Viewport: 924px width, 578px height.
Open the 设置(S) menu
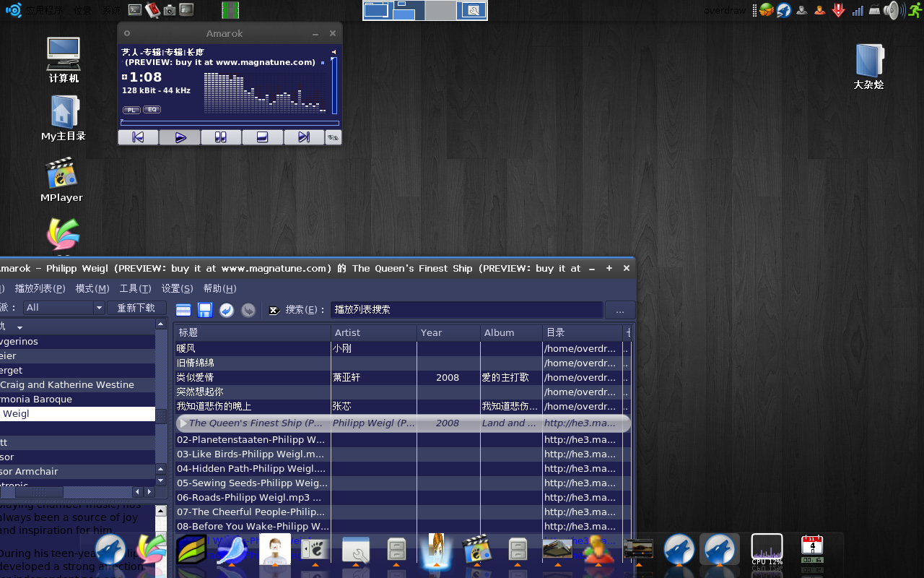click(x=177, y=288)
